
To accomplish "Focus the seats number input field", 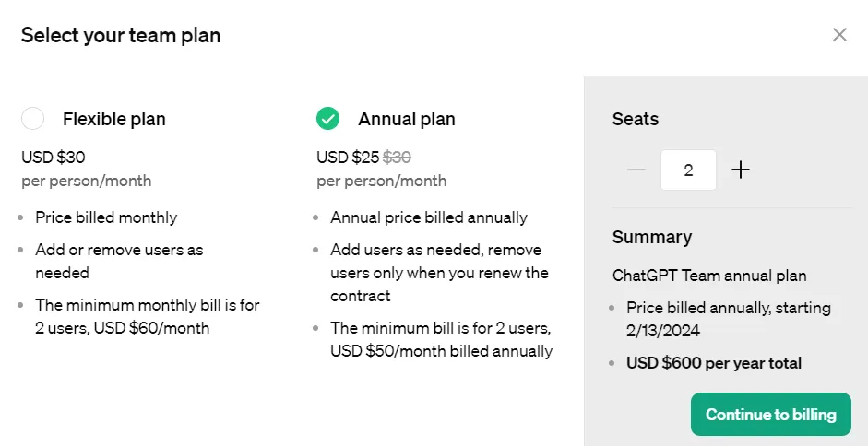I will click(688, 170).
